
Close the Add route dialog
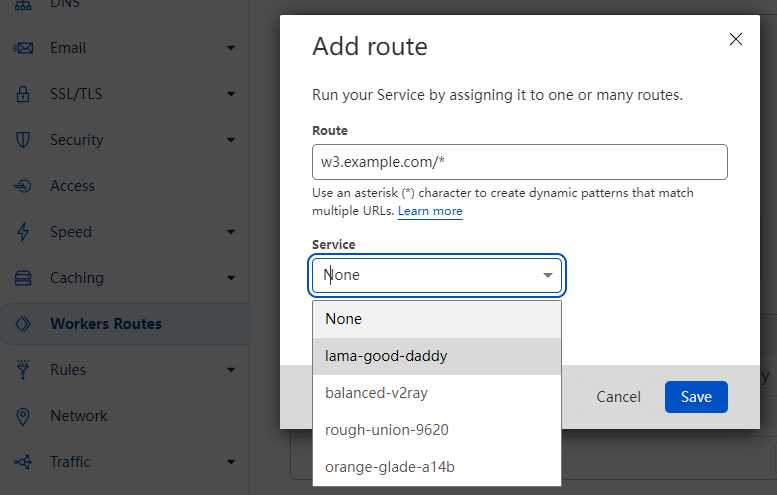(736, 39)
